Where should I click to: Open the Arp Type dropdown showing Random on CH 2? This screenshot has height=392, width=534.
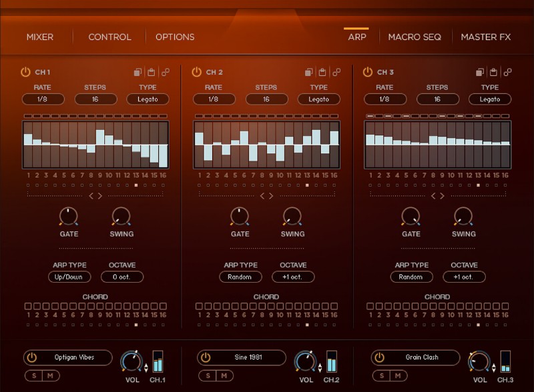tap(239, 275)
